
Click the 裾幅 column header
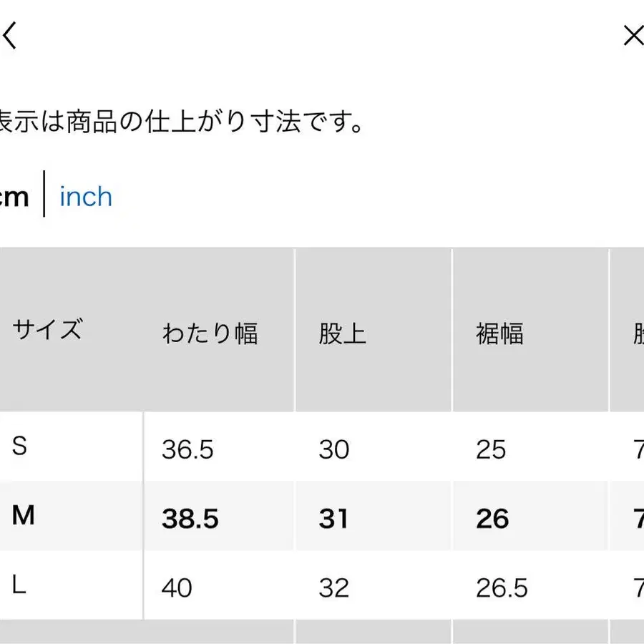[x=499, y=333]
